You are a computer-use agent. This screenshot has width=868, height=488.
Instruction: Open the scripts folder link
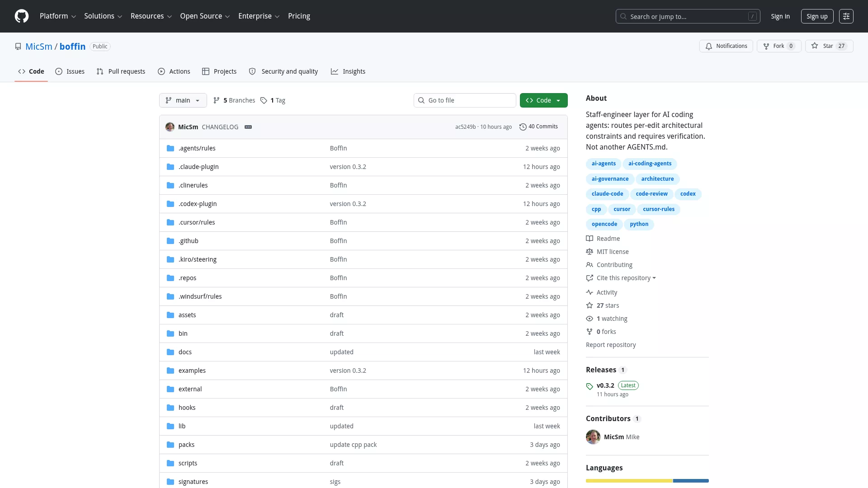pos(188,463)
